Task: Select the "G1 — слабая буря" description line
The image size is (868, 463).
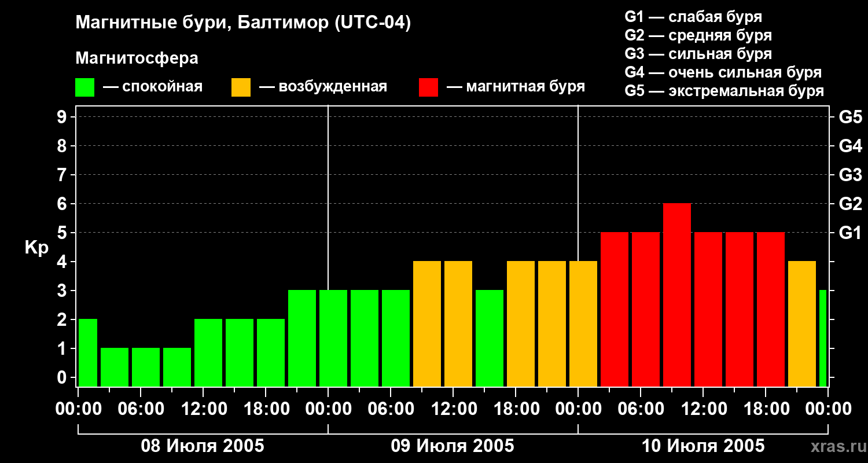Action: point(693,17)
